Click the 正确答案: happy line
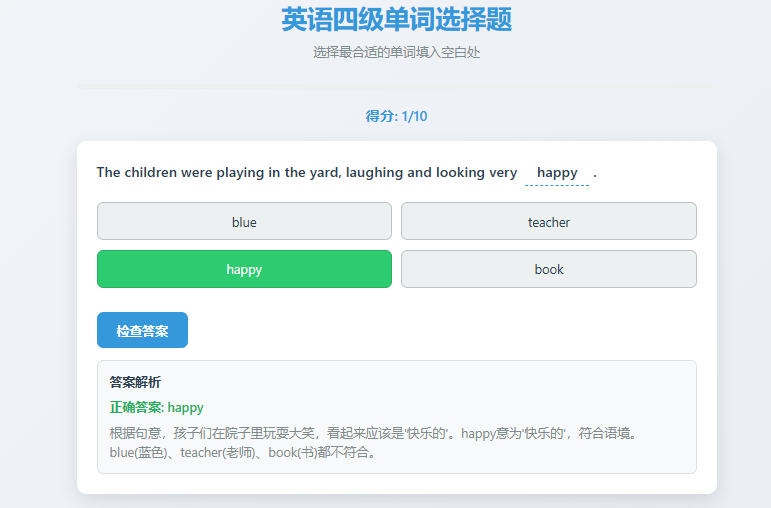 coord(156,408)
